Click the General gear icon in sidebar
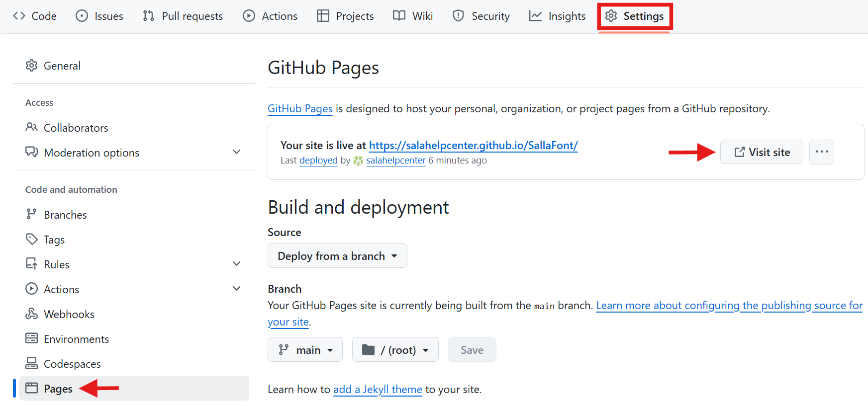The height and width of the screenshot is (406, 868). [32, 66]
